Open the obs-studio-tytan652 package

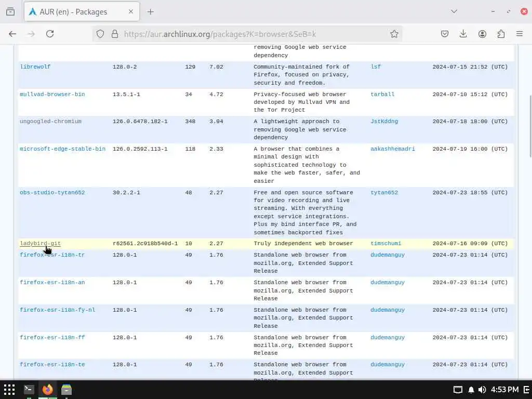52,193
